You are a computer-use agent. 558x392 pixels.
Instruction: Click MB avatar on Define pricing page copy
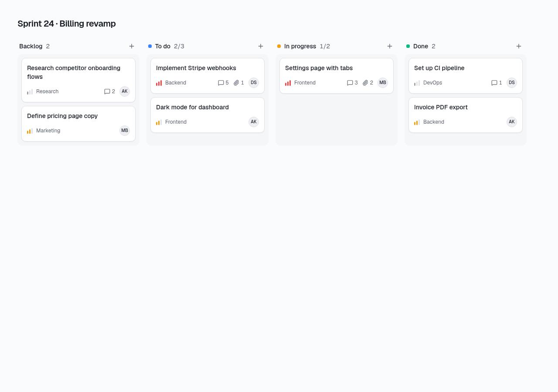[125, 131]
